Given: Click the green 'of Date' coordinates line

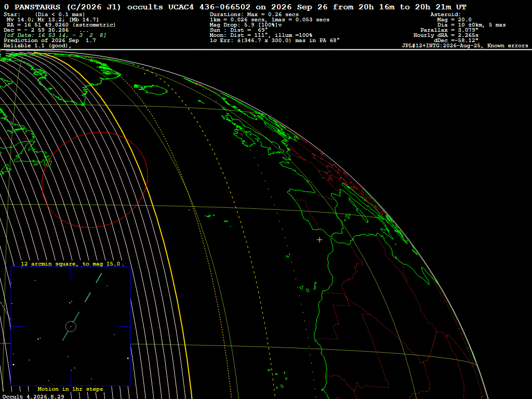Looking at the screenshot, I should click(55, 35).
